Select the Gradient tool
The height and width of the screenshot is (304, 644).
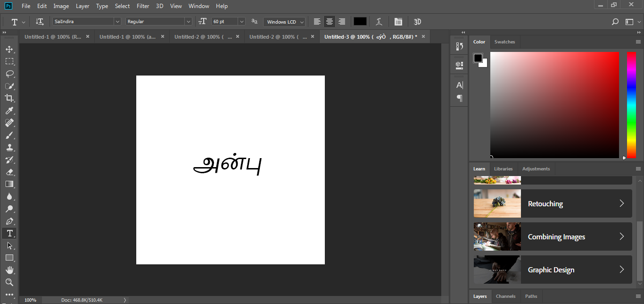(9, 184)
